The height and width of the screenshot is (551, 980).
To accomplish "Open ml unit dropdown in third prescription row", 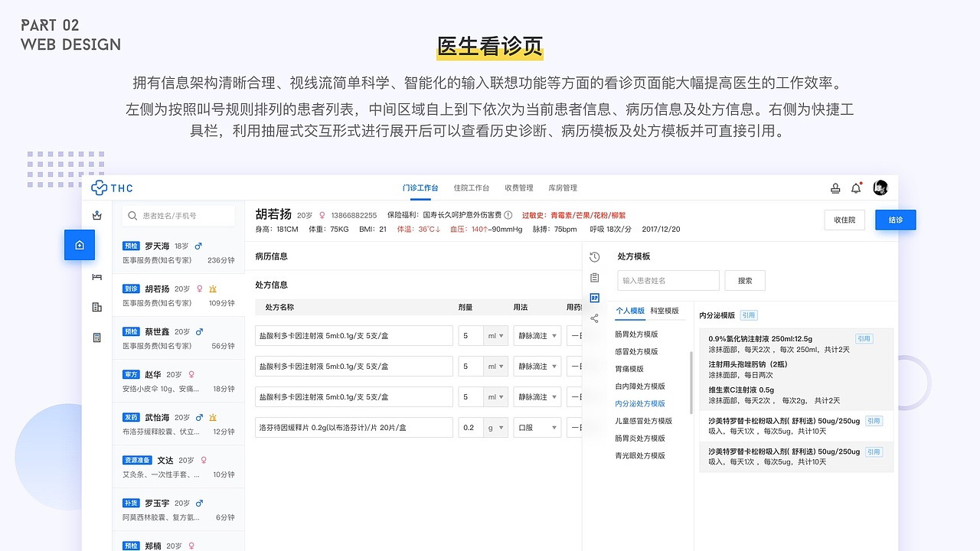I will tap(495, 397).
